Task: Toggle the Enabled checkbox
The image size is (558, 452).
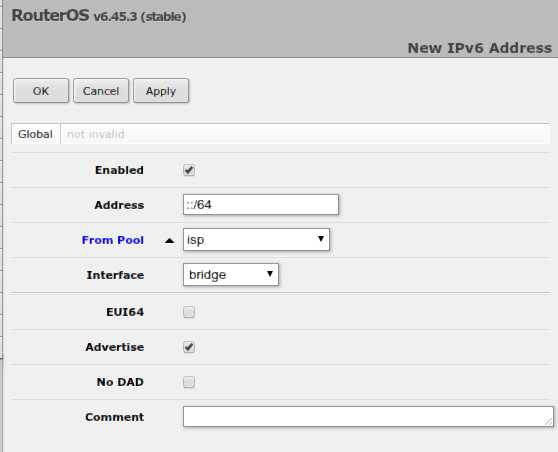Action: 189,170
